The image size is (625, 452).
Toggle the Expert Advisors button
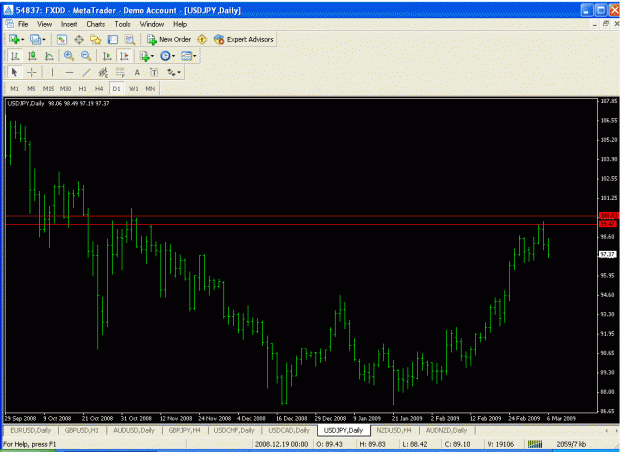244,39
